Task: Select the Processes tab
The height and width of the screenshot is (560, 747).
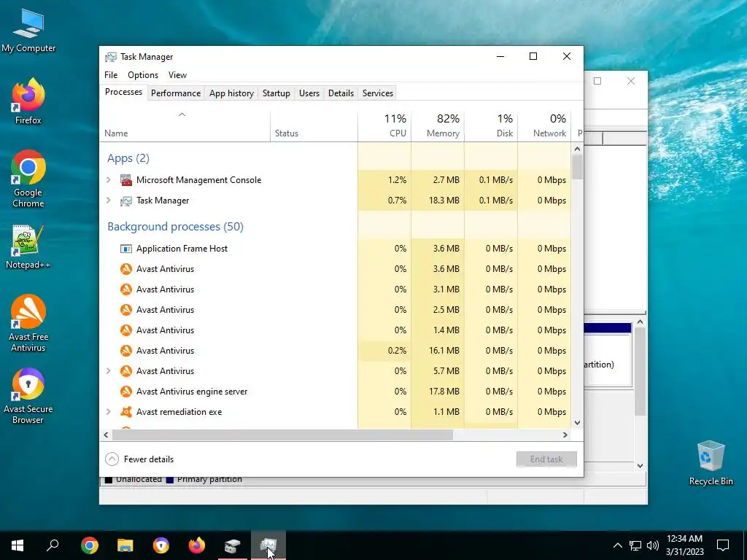Action: pyautogui.click(x=123, y=93)
